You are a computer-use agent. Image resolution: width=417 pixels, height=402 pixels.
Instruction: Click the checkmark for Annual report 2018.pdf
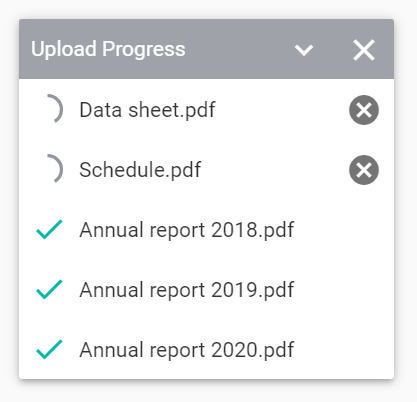point(49,229)
